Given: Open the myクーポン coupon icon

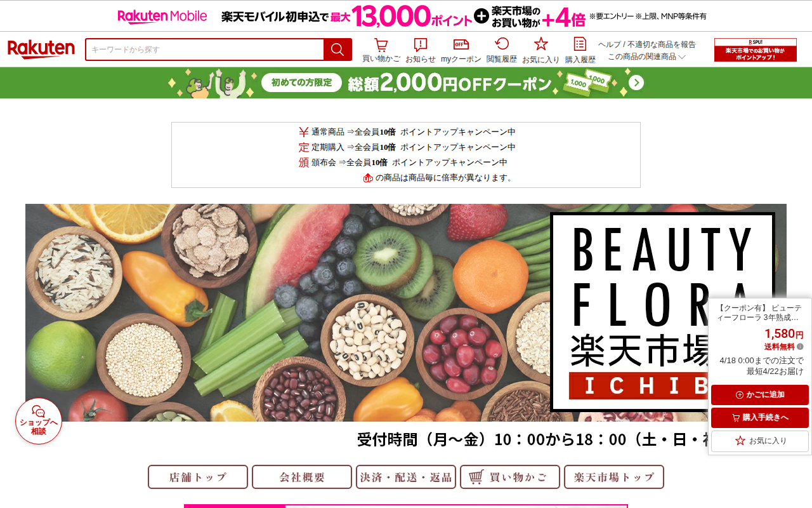Looking at the screenshot, I should click(461, 51).
